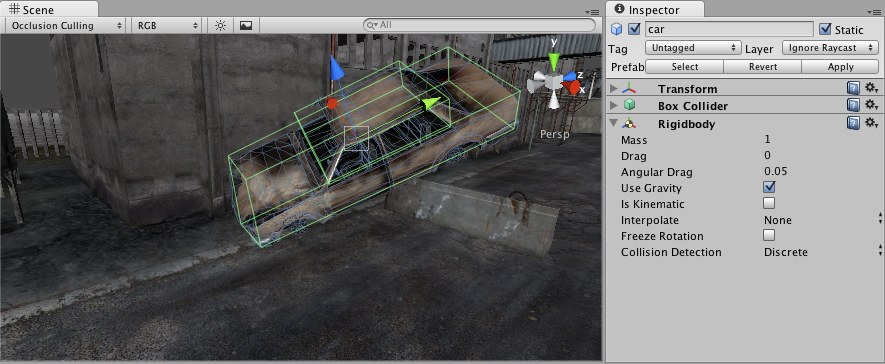Click the blue move handle arrow on the car
This screenshot has height=364, width=885.
tap(336, 69)
